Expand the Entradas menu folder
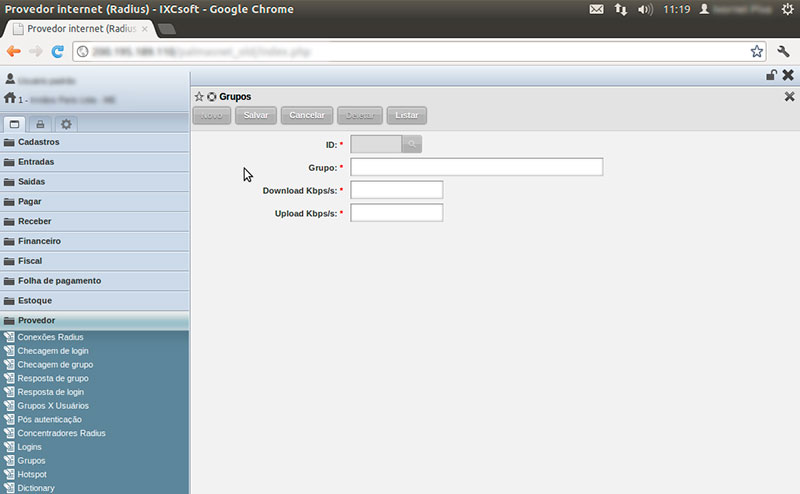This screenshot has height=494, width=800. [94, 162]
